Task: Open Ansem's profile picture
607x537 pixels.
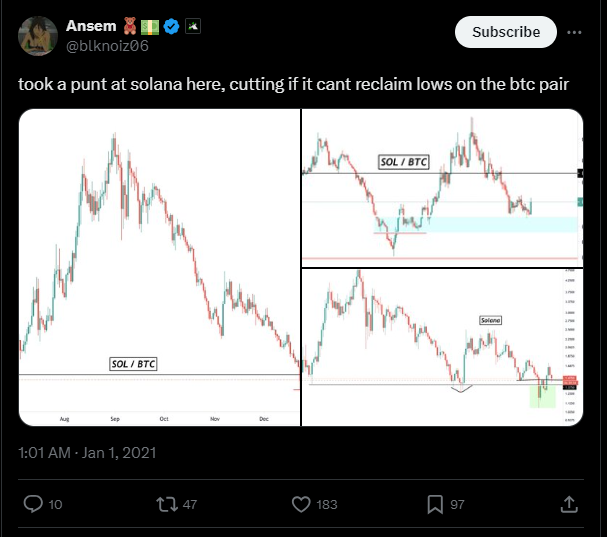Action: point(37,35)
